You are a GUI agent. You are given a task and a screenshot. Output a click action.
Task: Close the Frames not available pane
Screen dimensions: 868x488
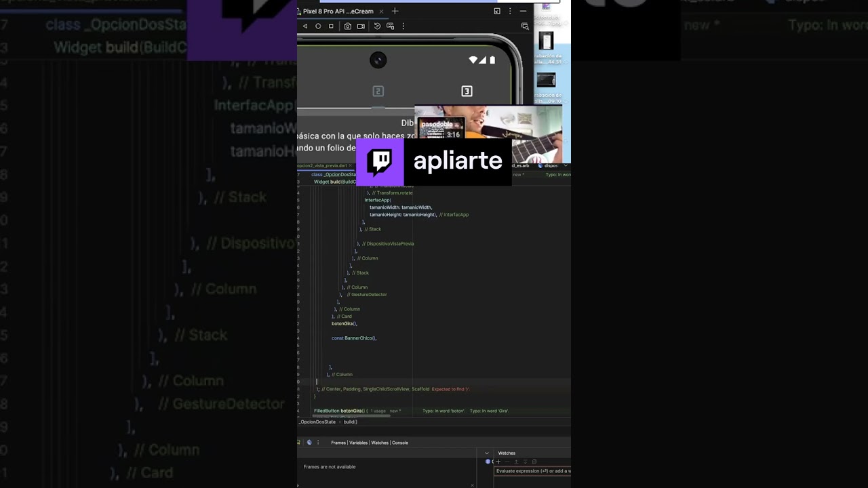[x=472, y=485]
